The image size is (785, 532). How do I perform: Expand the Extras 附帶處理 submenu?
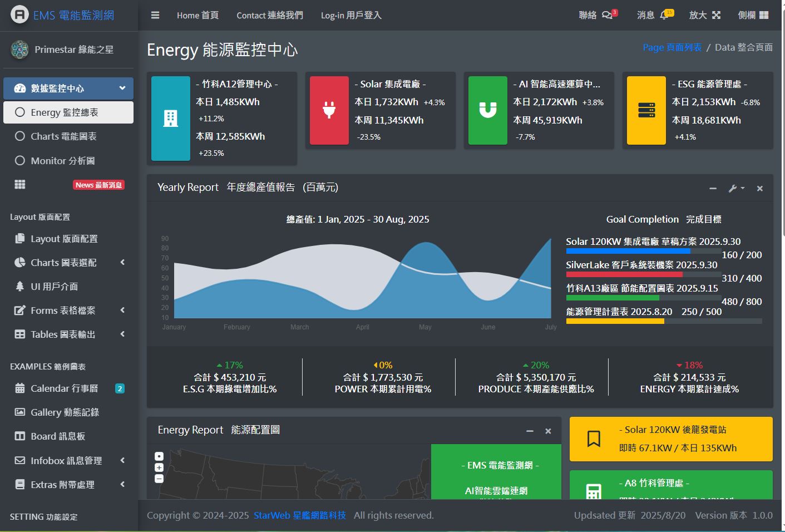pyautogui.click(x=122, y=485)
